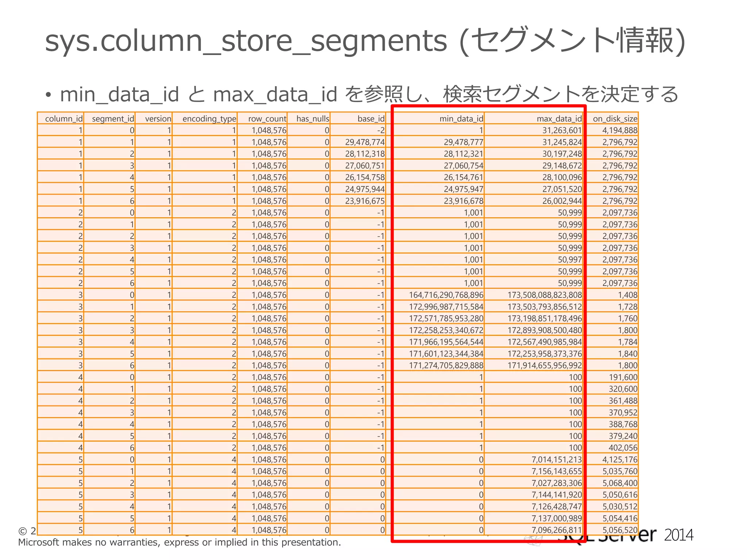Click the min_data_id value 172,571,785,953,280
The width and height of the screenshot is (747, 560).
coord(446,318)
